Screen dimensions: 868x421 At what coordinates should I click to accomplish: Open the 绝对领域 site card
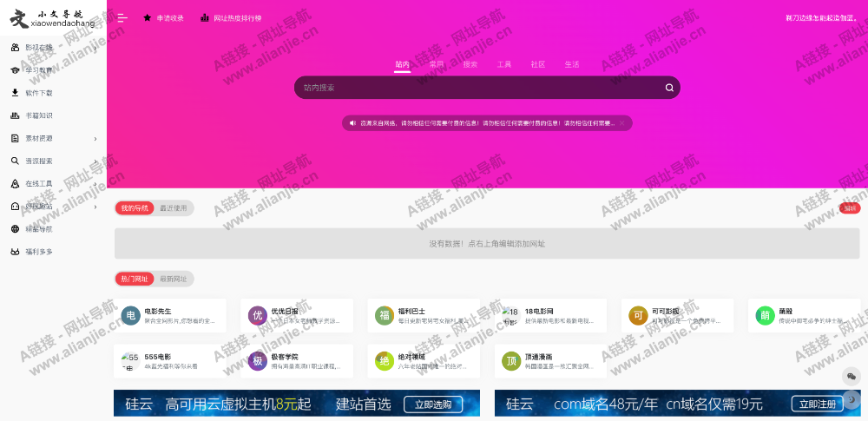[x=424, y=361]
